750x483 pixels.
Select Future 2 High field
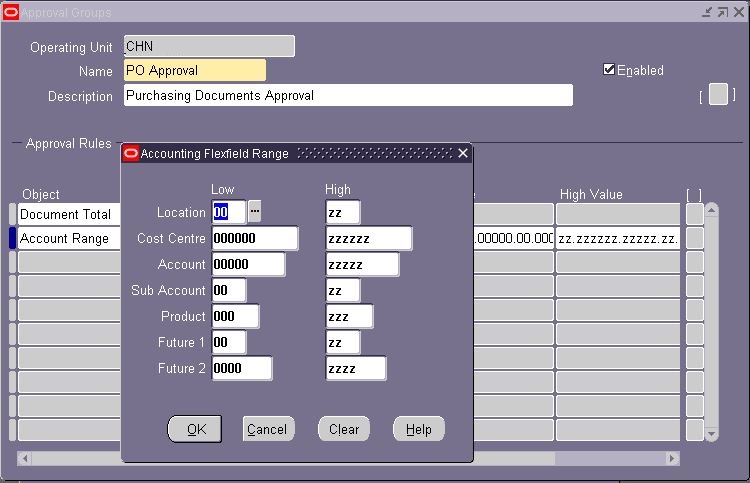(x=356, y=368)
